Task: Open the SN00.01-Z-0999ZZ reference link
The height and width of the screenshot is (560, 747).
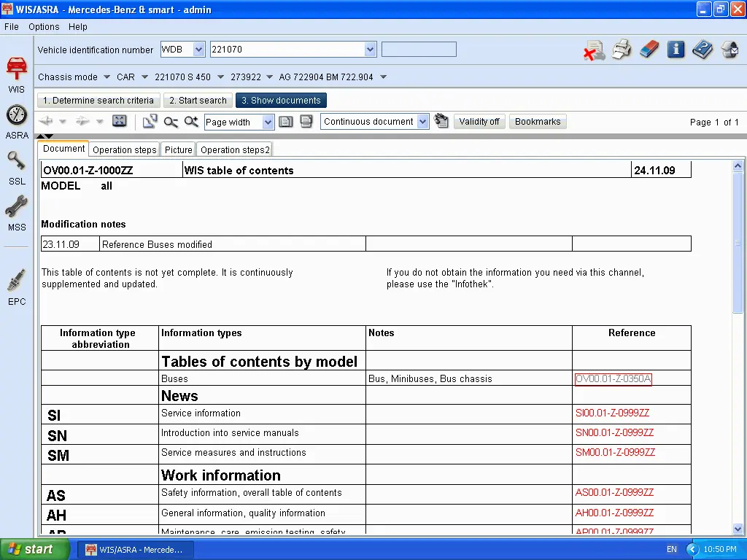Action: [x=614, y=432]
